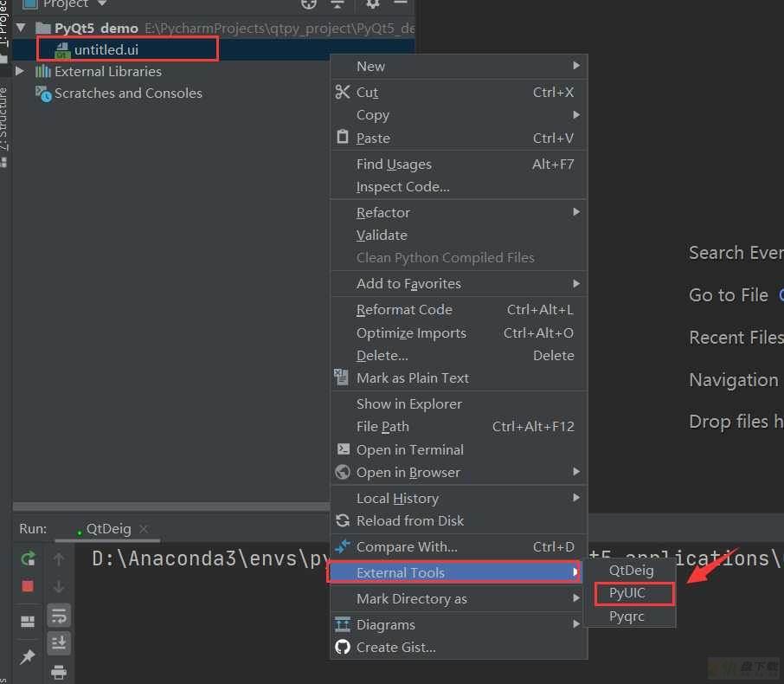Click the Compare With arrows icon
The width and height of the screenshot is (784, 684).
pos(343,545)
